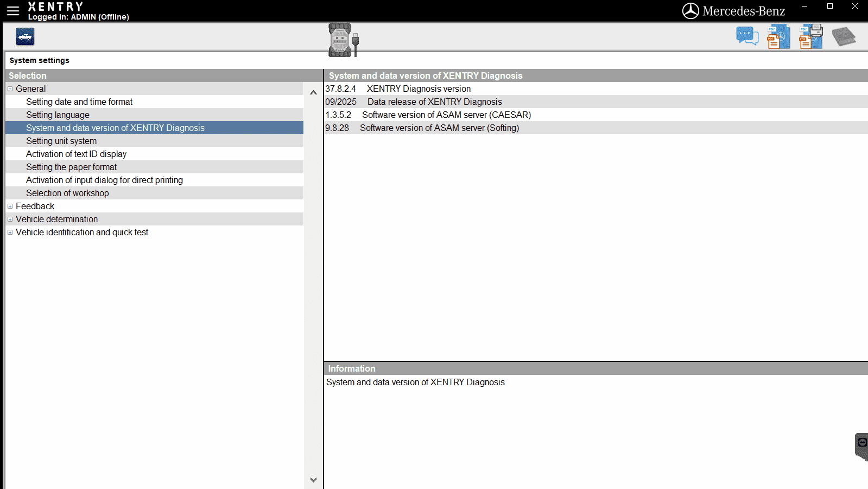
Task: Expand the Feedback tree node
Action: (x=10, y=206)
